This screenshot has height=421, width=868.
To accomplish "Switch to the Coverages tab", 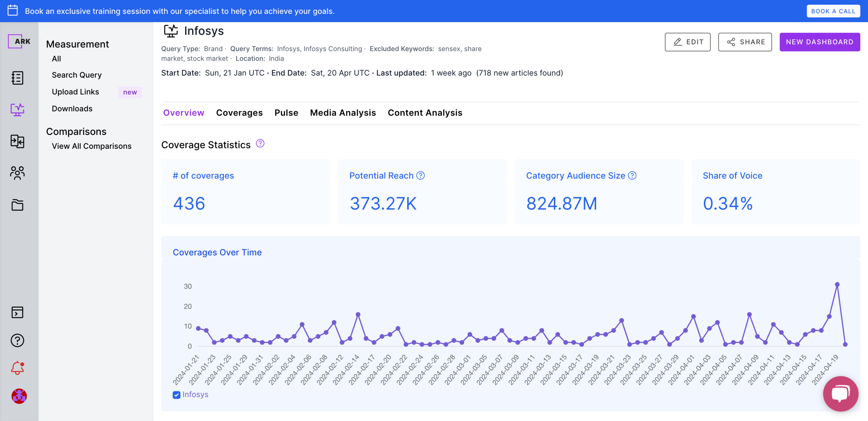I will 239,113.
